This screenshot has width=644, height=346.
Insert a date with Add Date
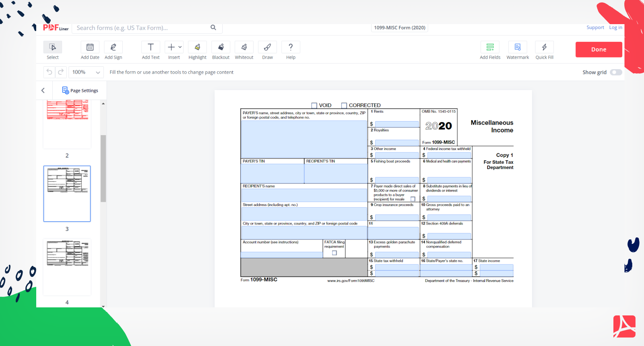click(90, 47)
